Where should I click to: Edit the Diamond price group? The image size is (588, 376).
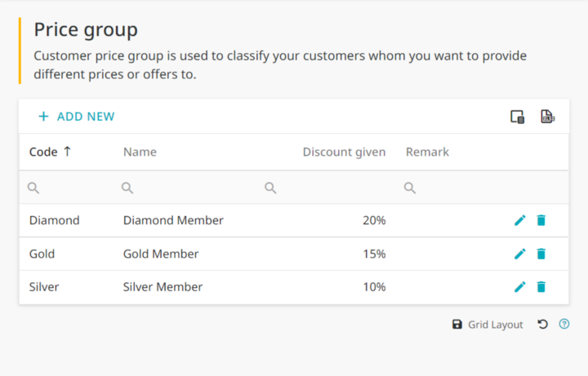(519, 220)
